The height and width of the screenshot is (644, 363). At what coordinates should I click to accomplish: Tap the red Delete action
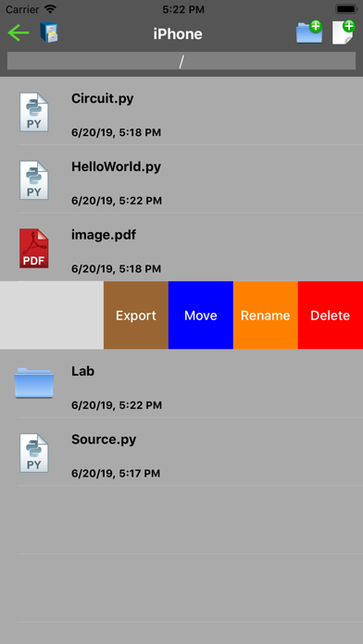(331, 316)
